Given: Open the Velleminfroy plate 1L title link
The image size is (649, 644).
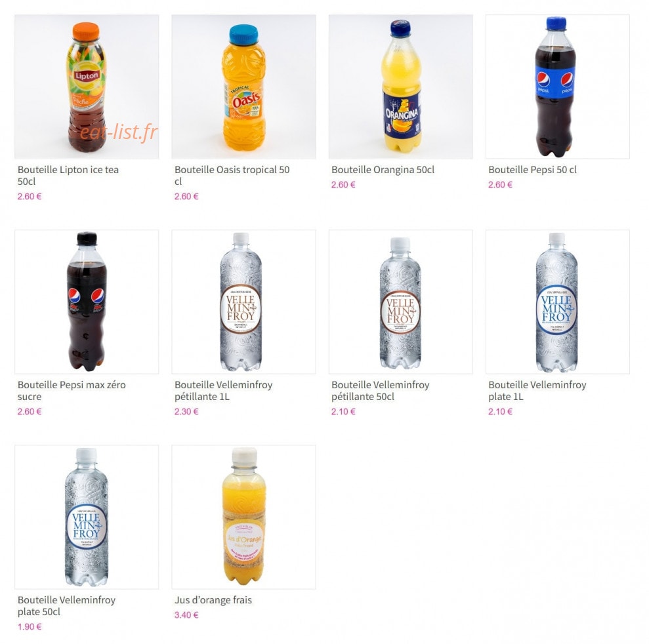Looking at the screenshot, I should (537, 390).
